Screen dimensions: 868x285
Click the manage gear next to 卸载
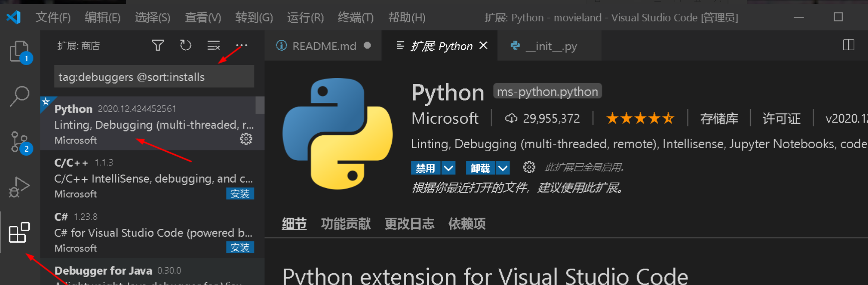coord(528,167)
